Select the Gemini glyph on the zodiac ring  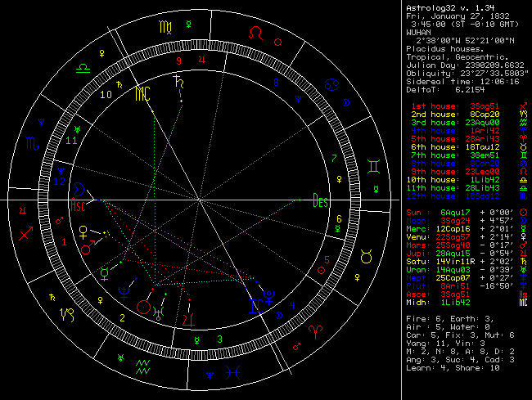click(x=372, y=166)
